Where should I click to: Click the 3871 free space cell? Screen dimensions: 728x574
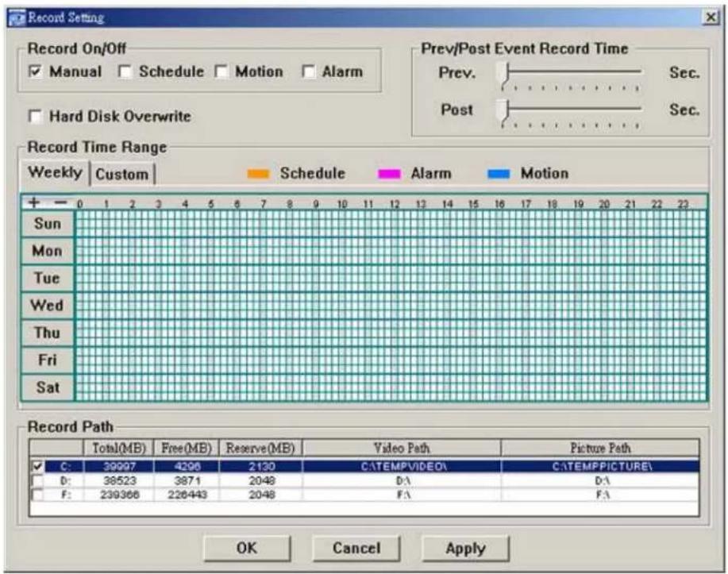point(187,480)
